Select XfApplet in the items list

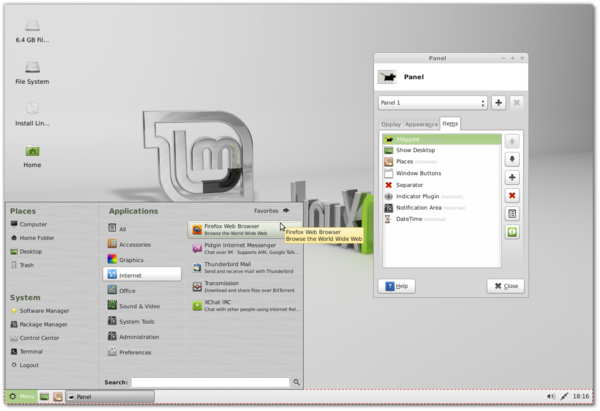click(x=442, y=139)
